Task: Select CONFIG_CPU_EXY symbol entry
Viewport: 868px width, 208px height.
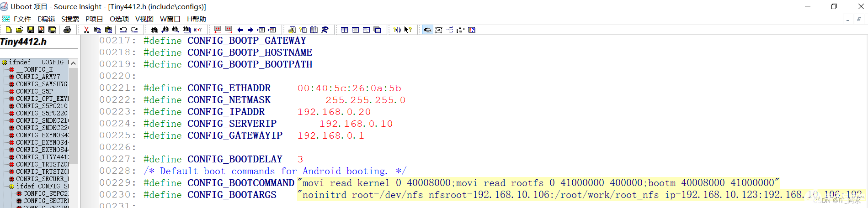Action: [42, 99]
